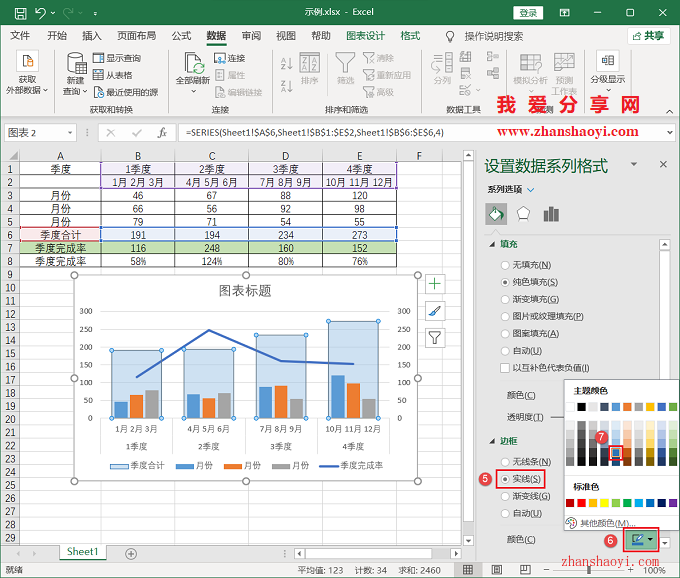Click the Save icon in title bar

pyautogui.click(x=20, y=13)
